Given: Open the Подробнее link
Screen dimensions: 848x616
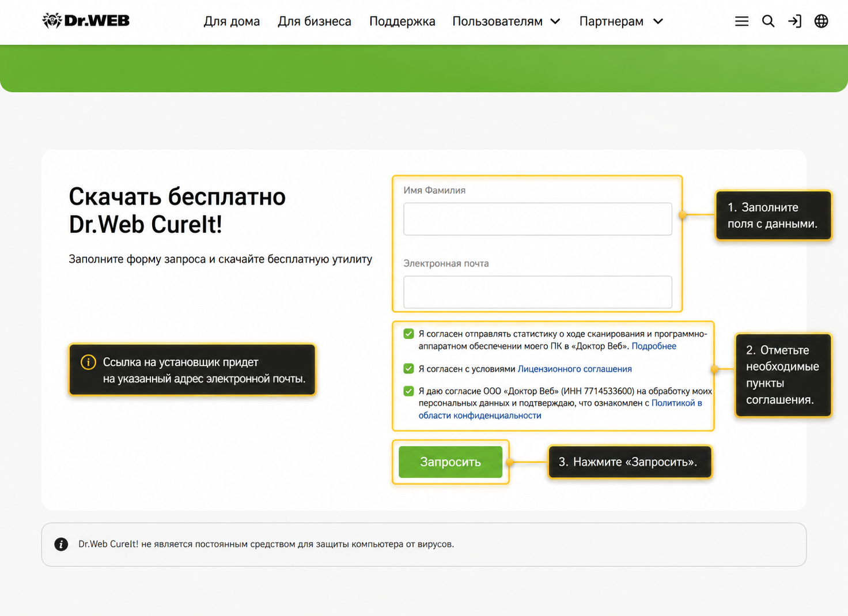Looking at the screenshot, I should coord(654,346).
